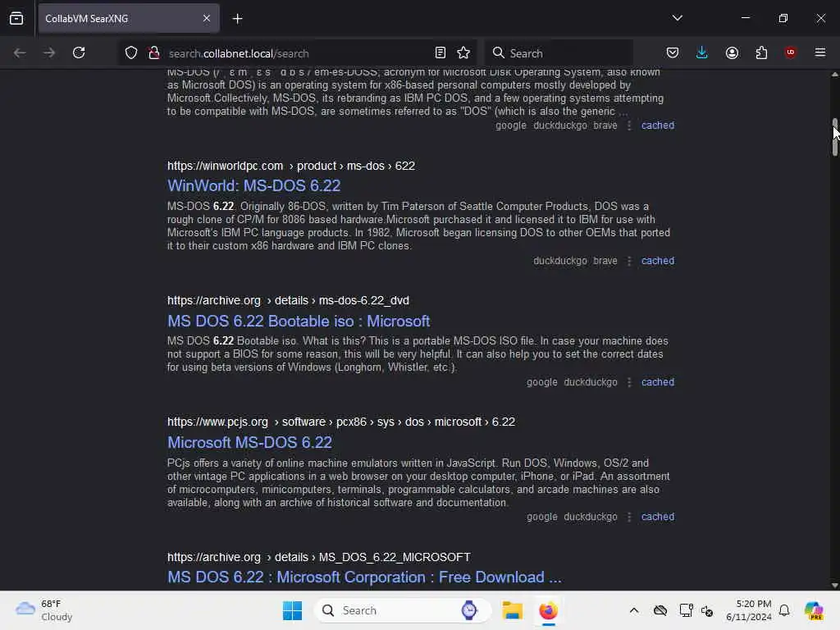Click archive.org ms-dos-6.22_dvd URL
This screenshot has height=630, width=840.
click(x=288, y=300)
